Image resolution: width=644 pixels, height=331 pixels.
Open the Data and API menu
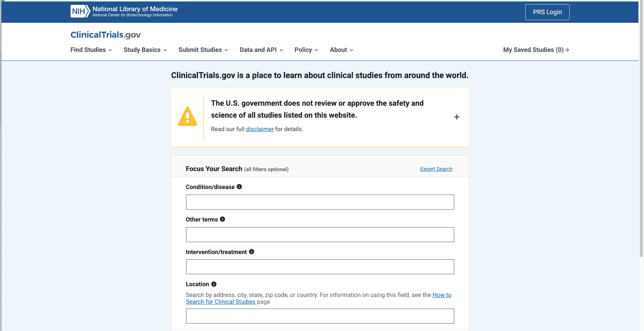pos(261,50)
